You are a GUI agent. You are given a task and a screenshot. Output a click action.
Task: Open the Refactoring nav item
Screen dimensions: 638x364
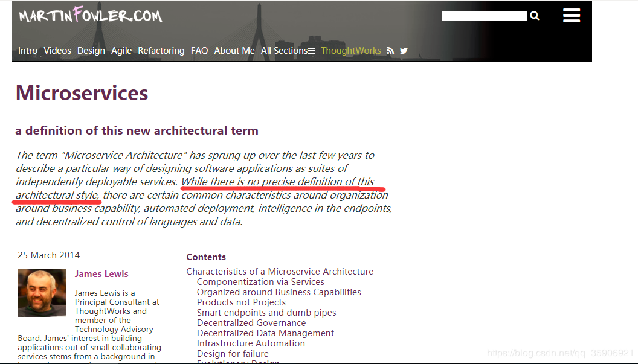click(161, 51)
